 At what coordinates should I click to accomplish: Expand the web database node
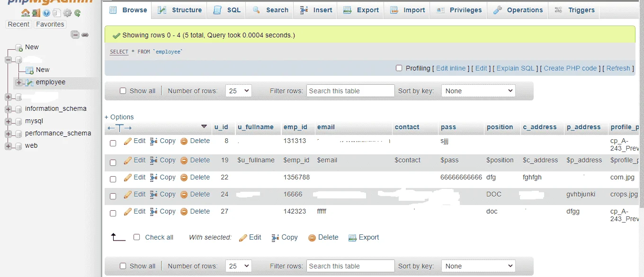coord(8,146)
